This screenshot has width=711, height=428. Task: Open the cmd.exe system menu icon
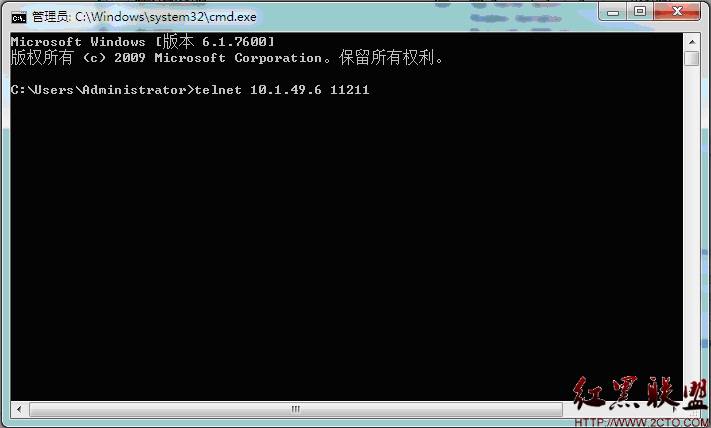click(x=19, y=17)
